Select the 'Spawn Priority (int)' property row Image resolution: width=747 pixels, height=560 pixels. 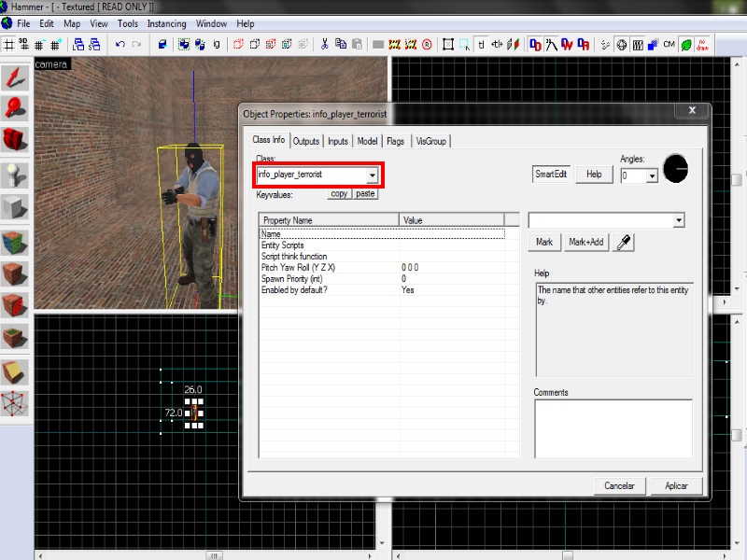pyautogui.click(x=382, y=279)
